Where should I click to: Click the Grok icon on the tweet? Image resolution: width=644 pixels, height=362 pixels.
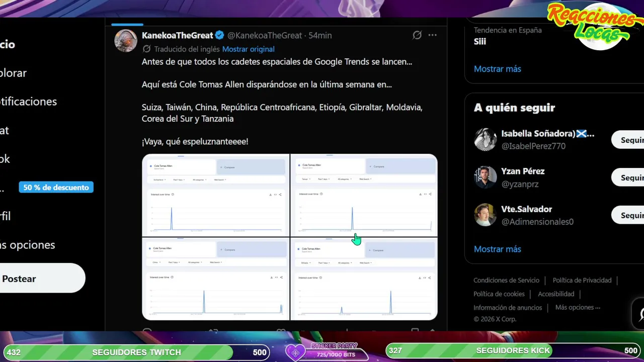[x=417, y=35]
